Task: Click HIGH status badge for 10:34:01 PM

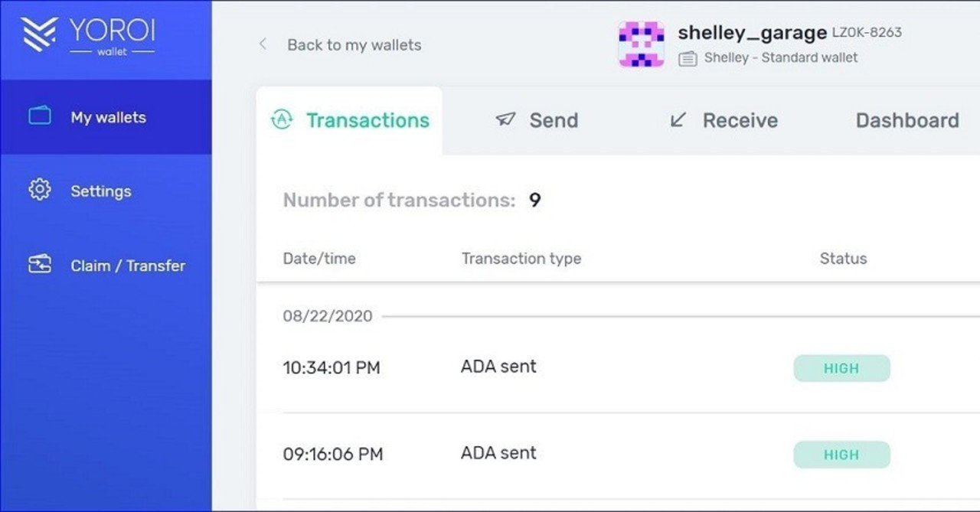Action: [x=841, y=368]
